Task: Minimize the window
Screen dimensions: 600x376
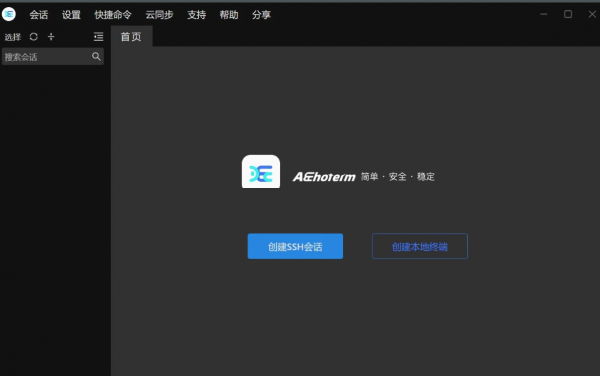Action: (543, 14)
